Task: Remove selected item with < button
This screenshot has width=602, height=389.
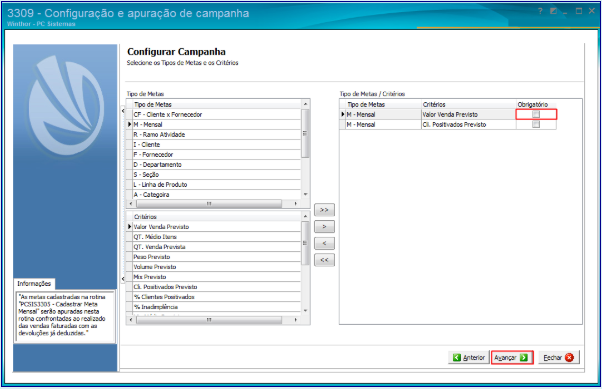Action: [x=324, y=243]
